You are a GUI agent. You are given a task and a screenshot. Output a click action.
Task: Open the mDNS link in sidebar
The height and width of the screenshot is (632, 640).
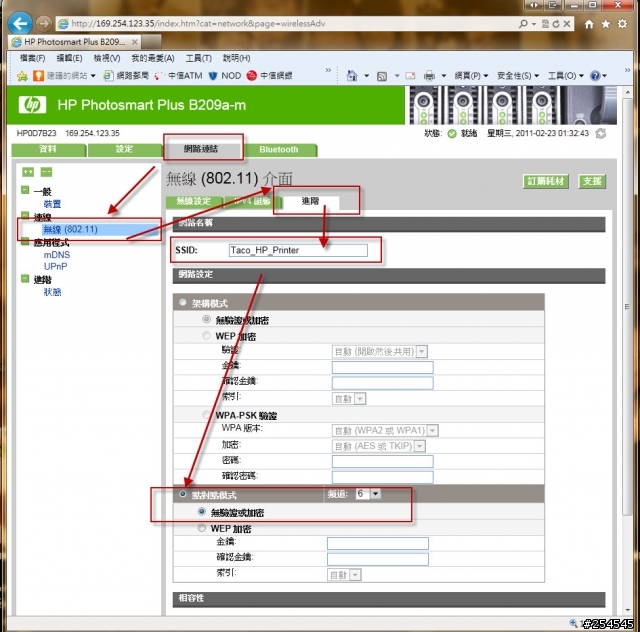pyautogui.click(x=57, y=255)
